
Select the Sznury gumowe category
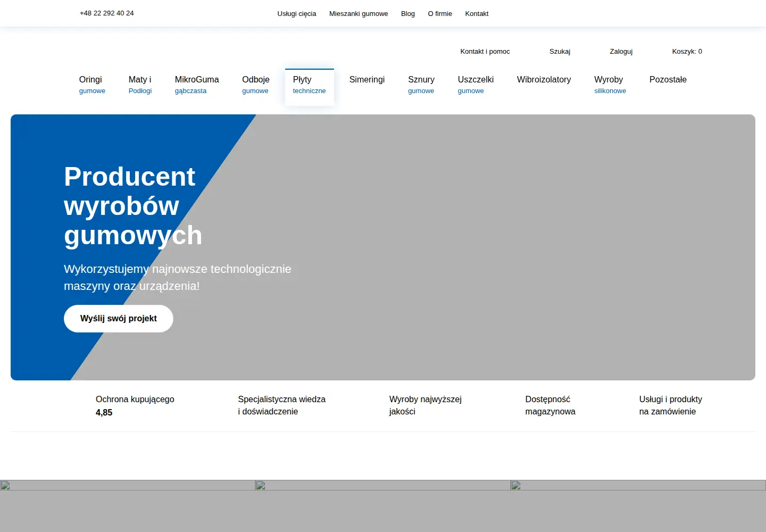[421, 85]
